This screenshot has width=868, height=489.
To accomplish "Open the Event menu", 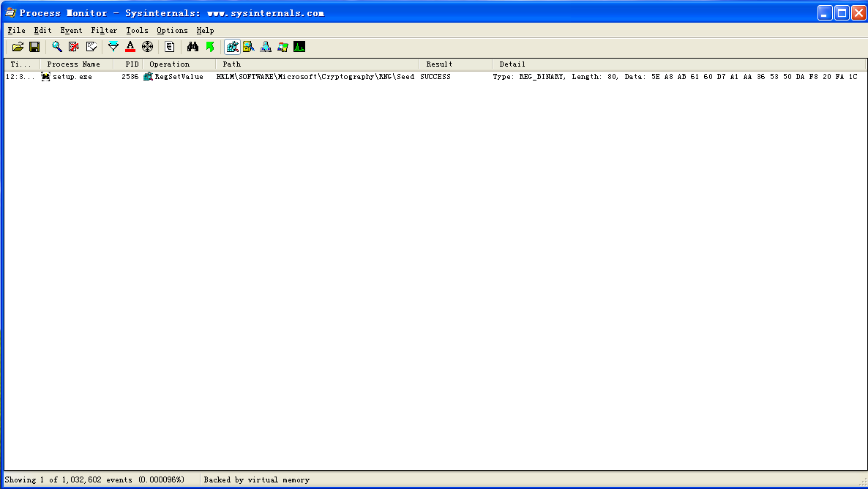I will 71,31.
